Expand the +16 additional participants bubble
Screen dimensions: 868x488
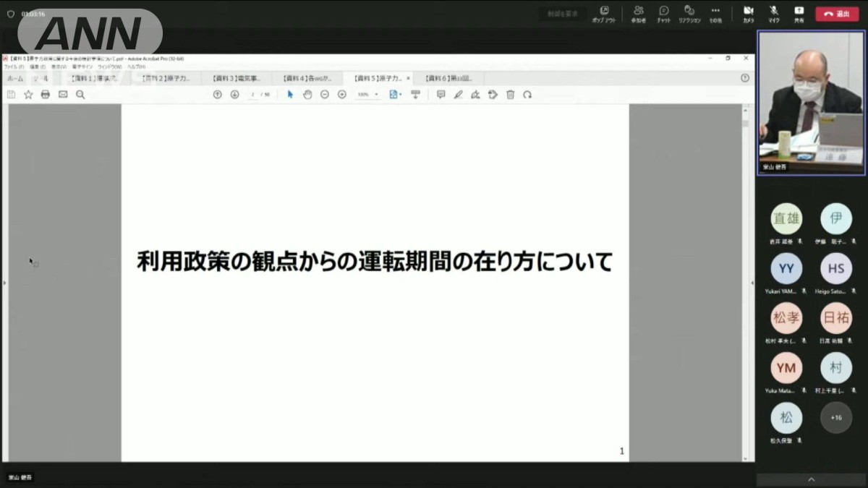[836, 418]
